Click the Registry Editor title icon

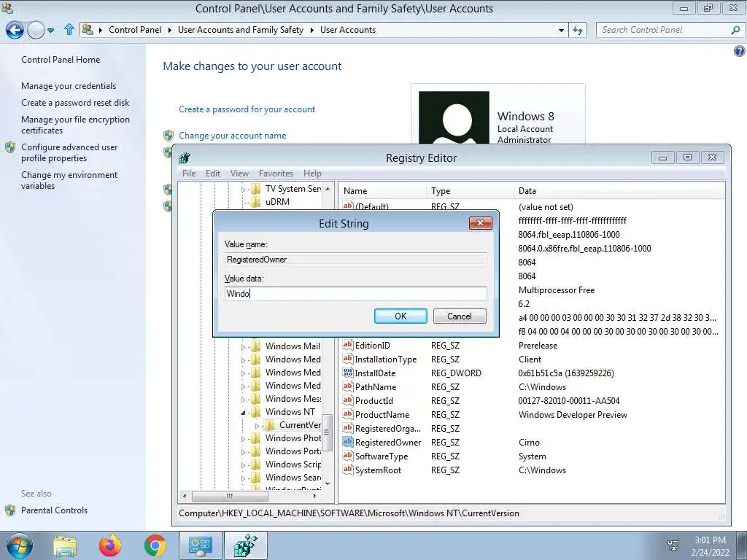(185, 157)
